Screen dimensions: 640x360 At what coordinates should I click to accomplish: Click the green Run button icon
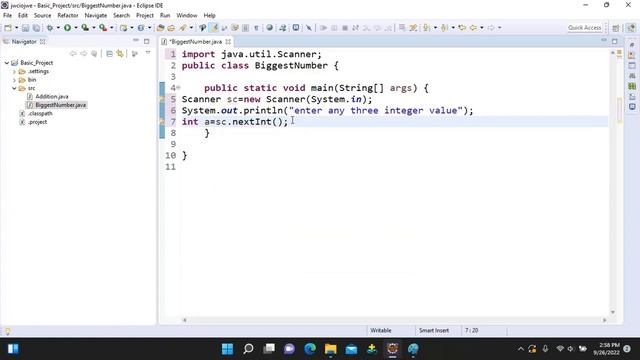click(x=67, y=28)
